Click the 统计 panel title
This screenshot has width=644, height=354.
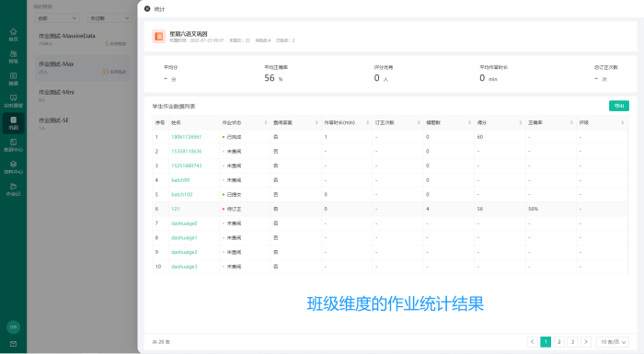(x=159, y=9)
